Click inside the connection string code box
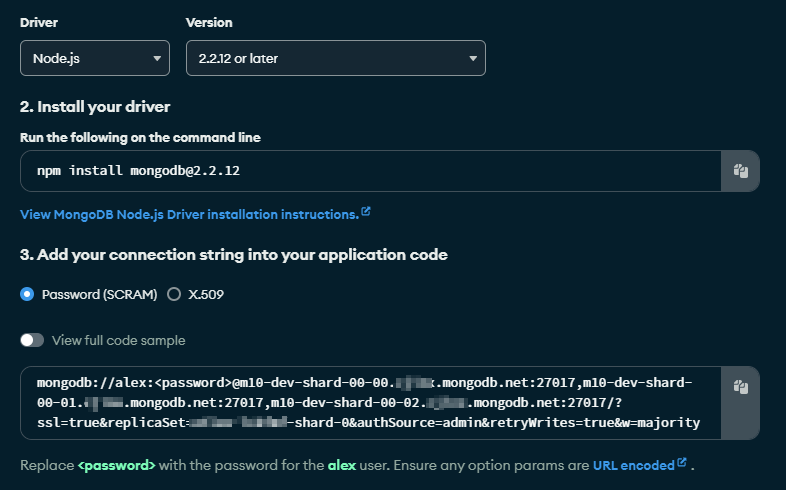Screen dimensions: 786x490 click(370, 403)
